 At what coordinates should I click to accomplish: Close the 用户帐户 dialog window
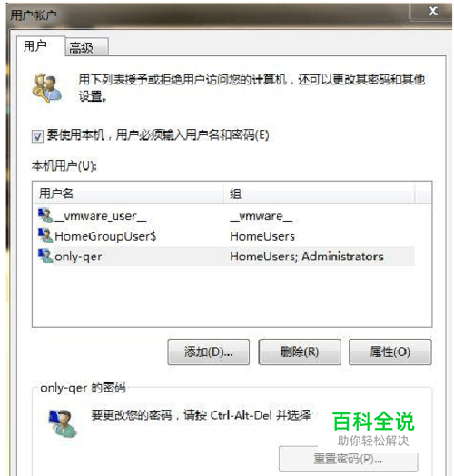tap(433, 11)
